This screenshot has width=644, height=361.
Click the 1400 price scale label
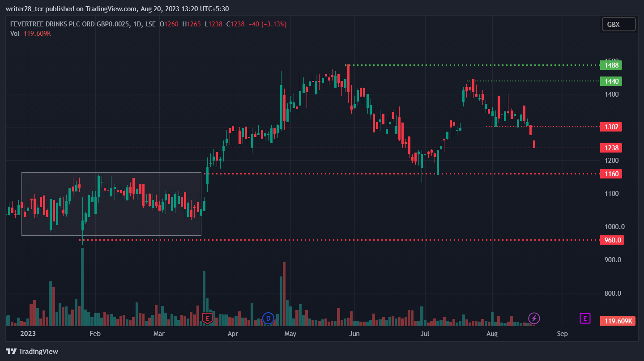[611, 94]
